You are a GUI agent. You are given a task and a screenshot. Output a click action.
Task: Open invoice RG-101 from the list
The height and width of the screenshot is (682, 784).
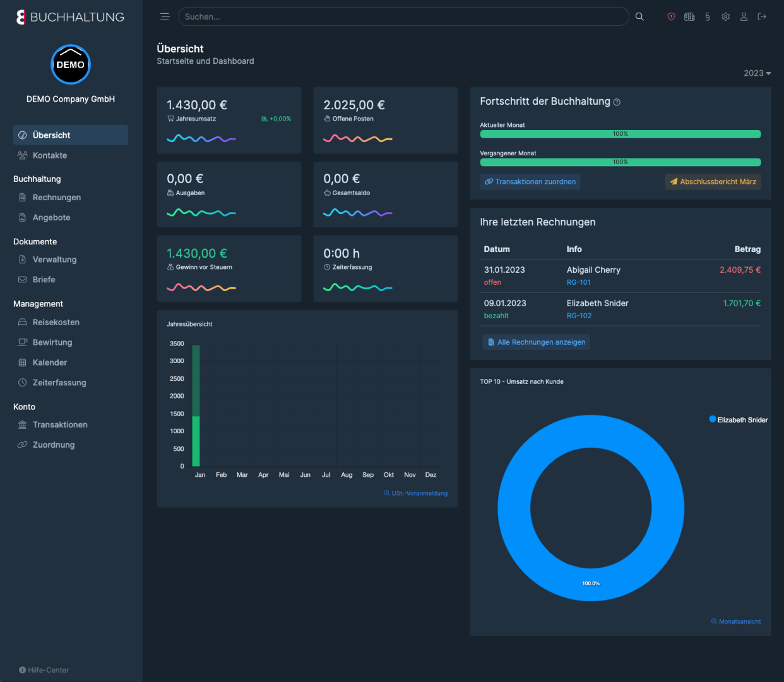coord(578,282)
